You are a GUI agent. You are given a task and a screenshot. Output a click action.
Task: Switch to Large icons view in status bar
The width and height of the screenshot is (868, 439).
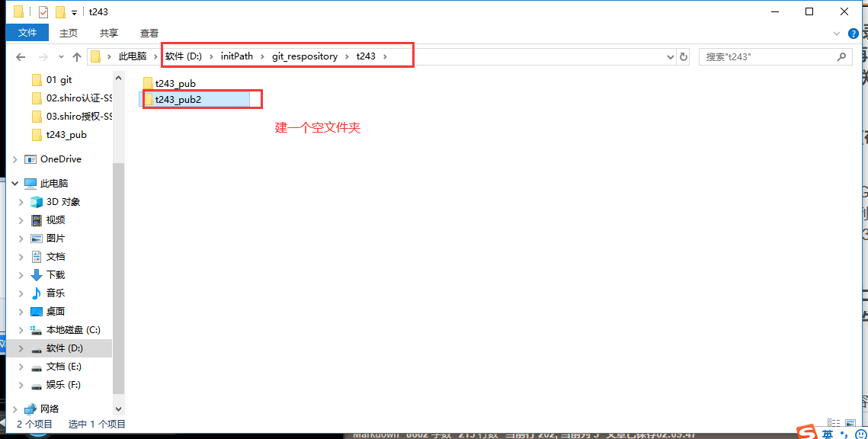(x=850, y=423)
